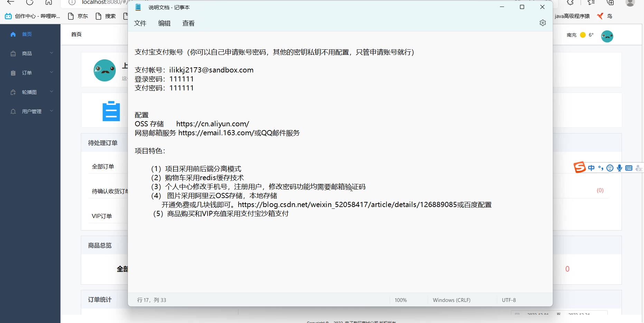
Task: Open the IME emoji smiley icon
Action: (610, 168)
